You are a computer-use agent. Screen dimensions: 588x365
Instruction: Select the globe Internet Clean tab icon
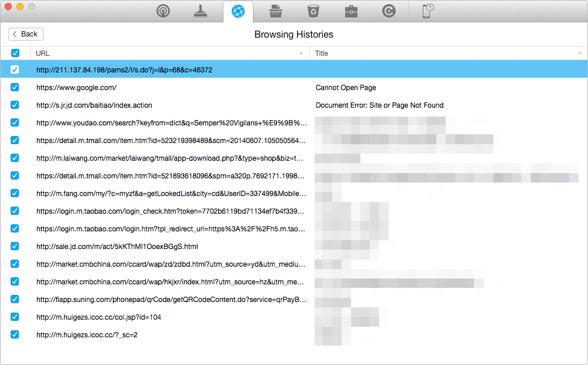point(238,11)
